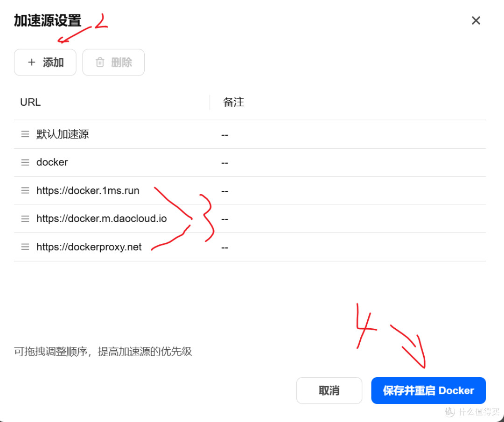Screen dimensions: 504x422
Task: Click the trash icon in 删除 button
Action: pos(100,62)
